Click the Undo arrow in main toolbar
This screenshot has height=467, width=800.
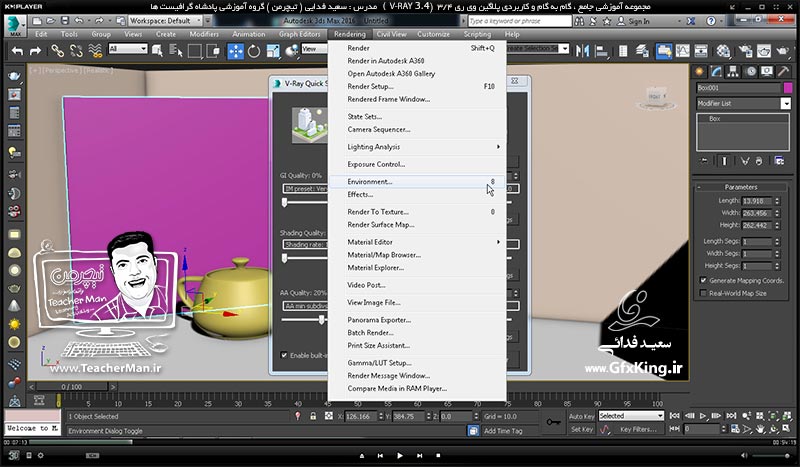pyautogui.click(x=17, y=51)
